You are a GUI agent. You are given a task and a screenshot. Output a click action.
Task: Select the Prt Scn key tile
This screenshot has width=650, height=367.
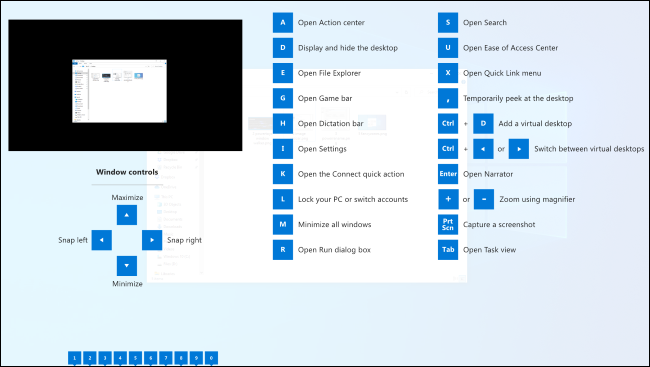[448, 224]
